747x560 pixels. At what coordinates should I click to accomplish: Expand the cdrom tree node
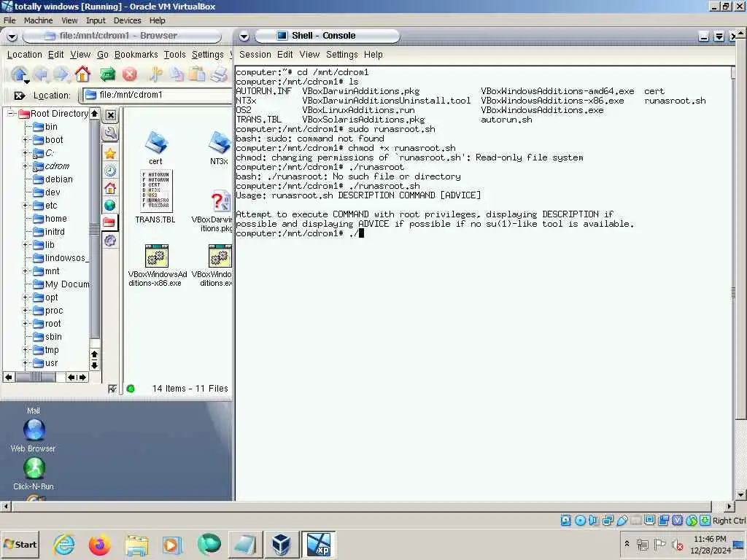(x=26, y=166)
